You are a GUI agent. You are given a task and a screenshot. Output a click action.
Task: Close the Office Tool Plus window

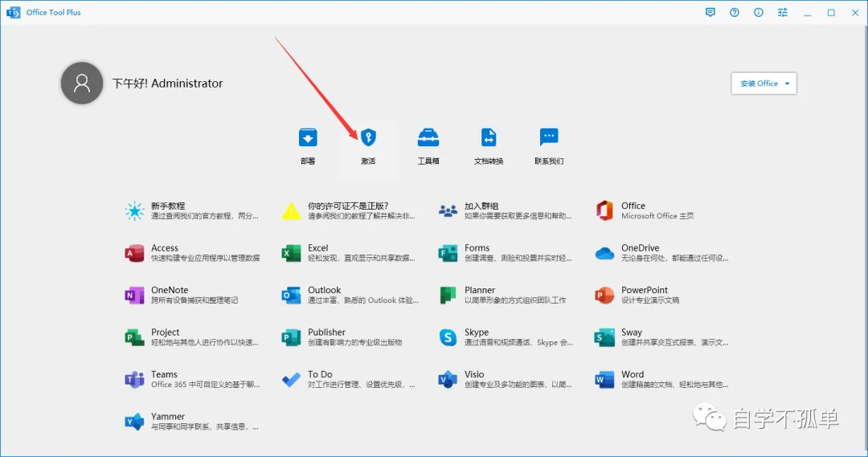855,12
